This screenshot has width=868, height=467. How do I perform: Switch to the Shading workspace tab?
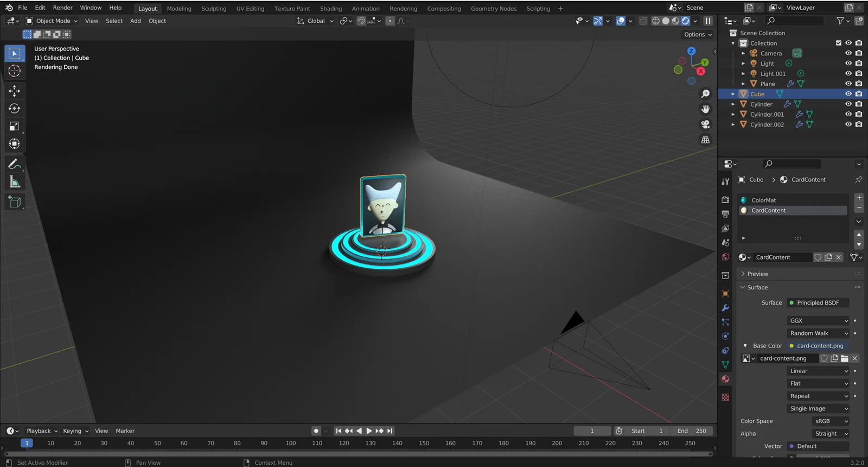(331, 9)
